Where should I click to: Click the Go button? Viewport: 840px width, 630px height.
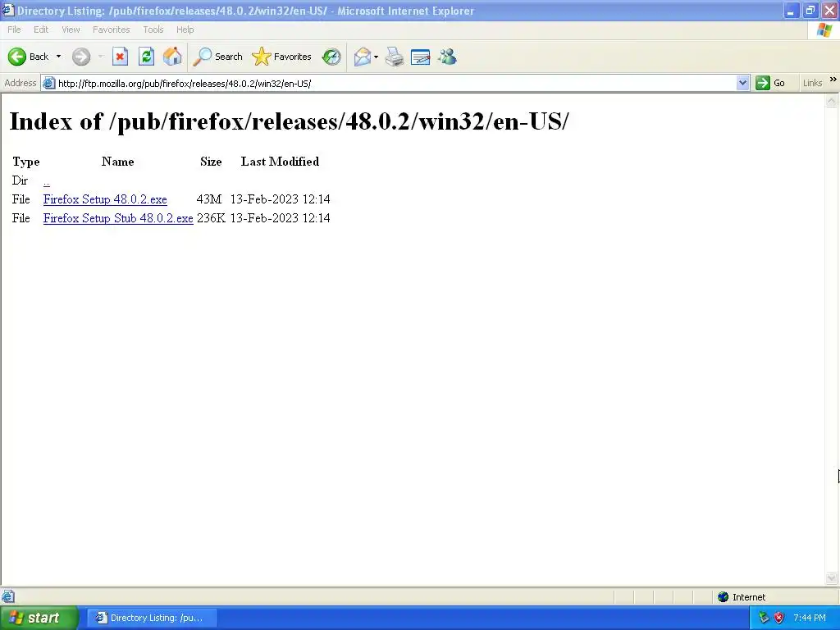point(770,83)
